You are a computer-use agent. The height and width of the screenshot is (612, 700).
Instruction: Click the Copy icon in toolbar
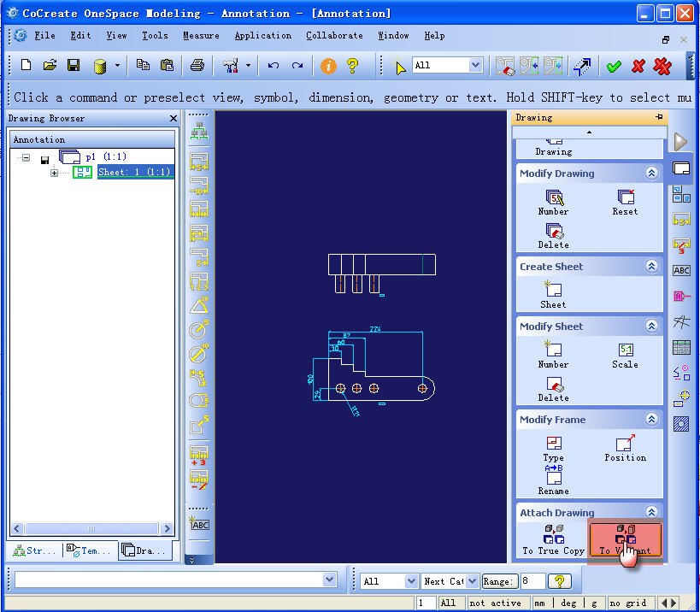[x=143, y=65]
